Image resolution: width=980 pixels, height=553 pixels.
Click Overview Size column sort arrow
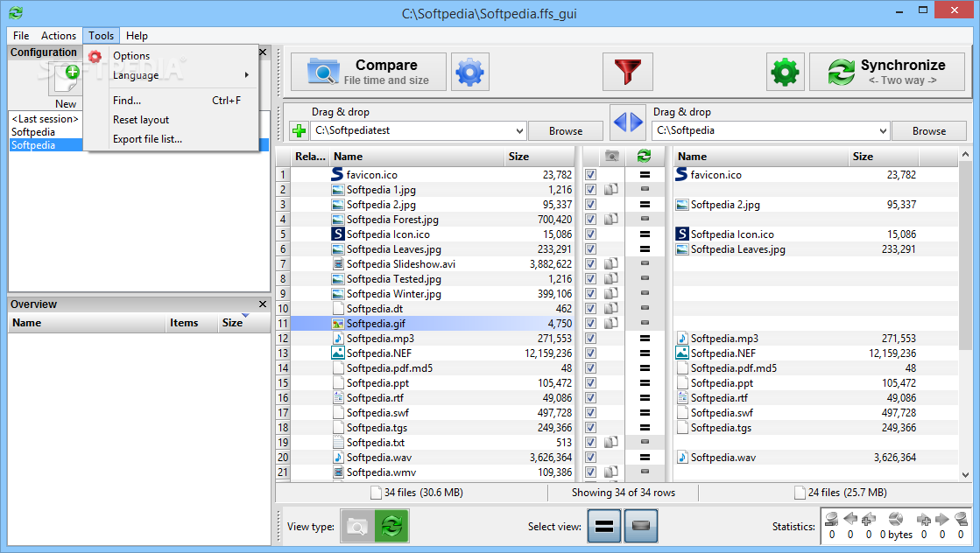click(245, 316)
